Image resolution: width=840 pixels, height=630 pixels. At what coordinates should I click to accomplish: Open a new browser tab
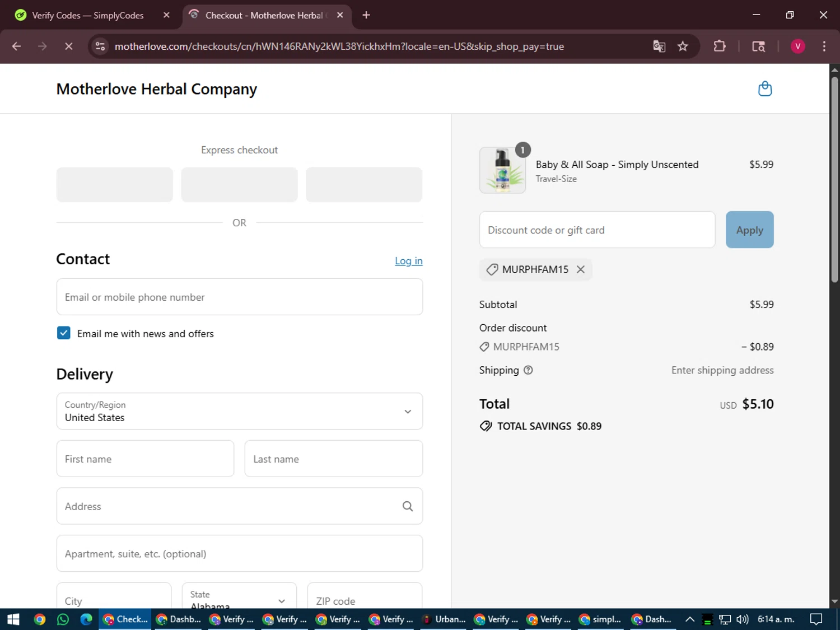click(366, 15)
